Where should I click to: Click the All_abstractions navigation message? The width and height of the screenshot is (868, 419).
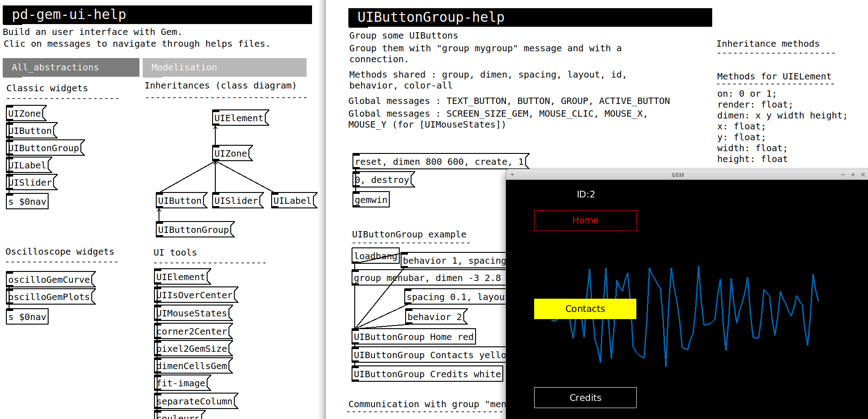click(71, 68)
